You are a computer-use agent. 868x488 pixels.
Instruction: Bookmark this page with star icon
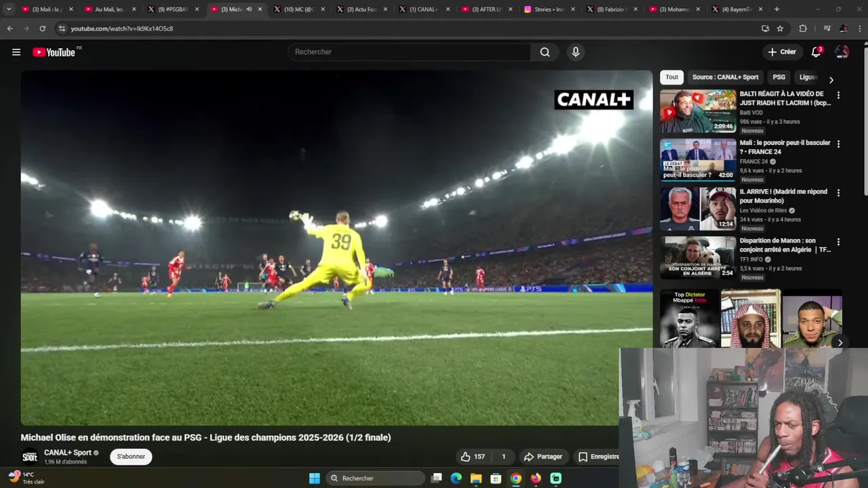point(780,28)
